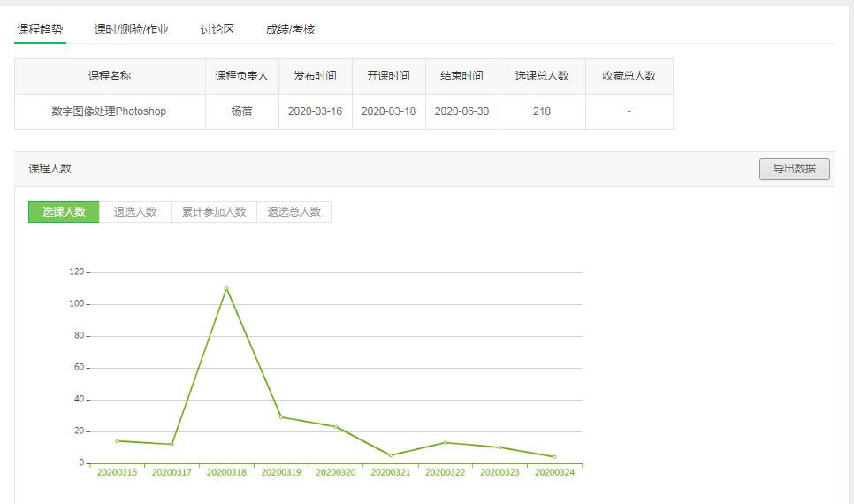Open the 成绩/考核 tab

click(290, 29)
